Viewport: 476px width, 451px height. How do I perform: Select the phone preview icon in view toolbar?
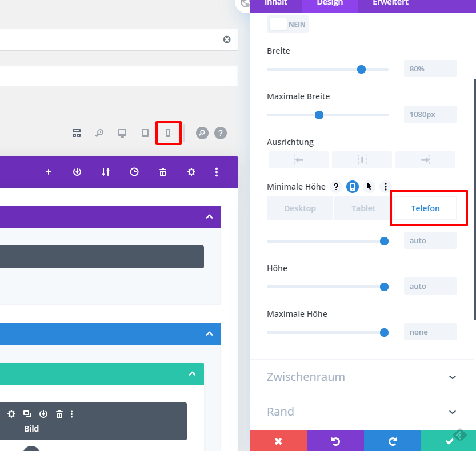tap(168, 133)
